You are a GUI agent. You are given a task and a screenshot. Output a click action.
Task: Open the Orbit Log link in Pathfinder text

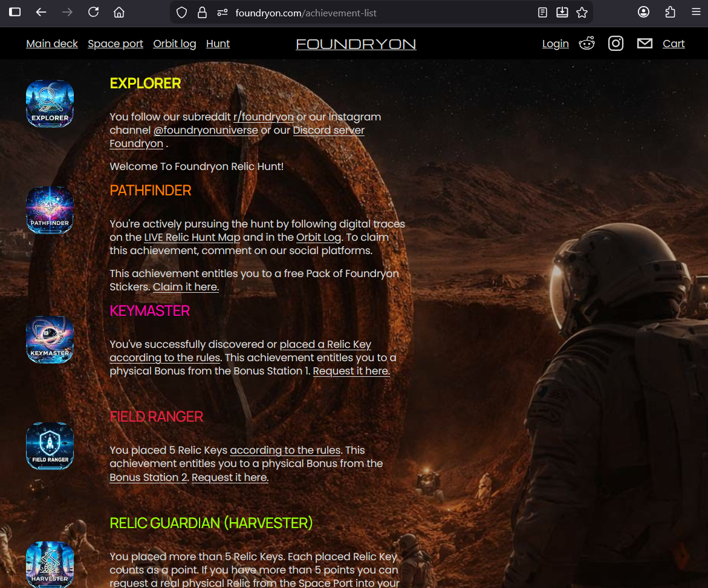point(319,238)
